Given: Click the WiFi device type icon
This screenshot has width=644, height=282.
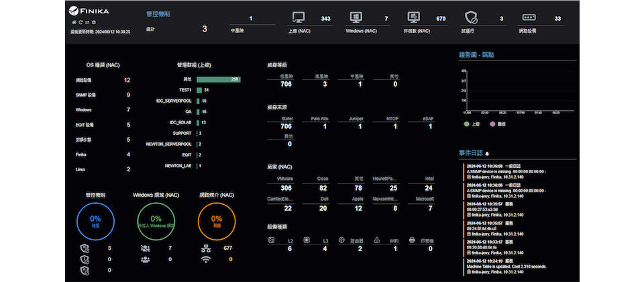Looking at the screenshot, I should point(378,240).
